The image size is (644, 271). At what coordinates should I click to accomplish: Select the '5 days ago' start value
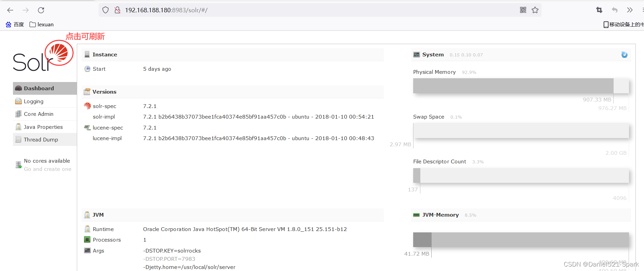coord(157,69)
